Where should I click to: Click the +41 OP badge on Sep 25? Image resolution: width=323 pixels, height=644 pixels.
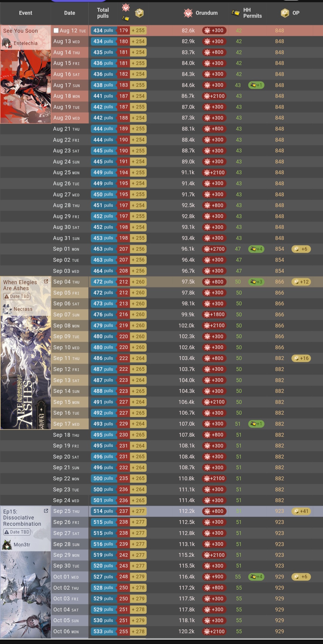(301, 511)
